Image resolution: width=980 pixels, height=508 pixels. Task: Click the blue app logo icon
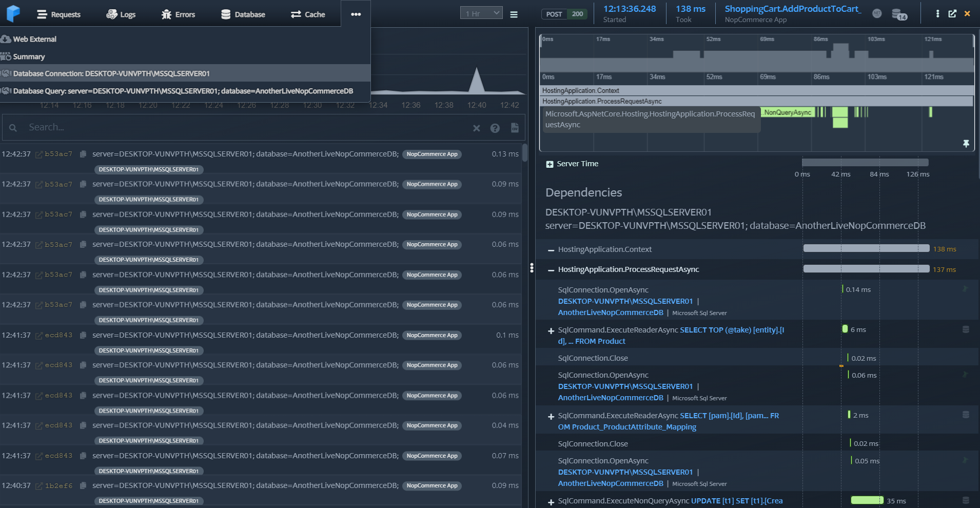click(13, 13)
